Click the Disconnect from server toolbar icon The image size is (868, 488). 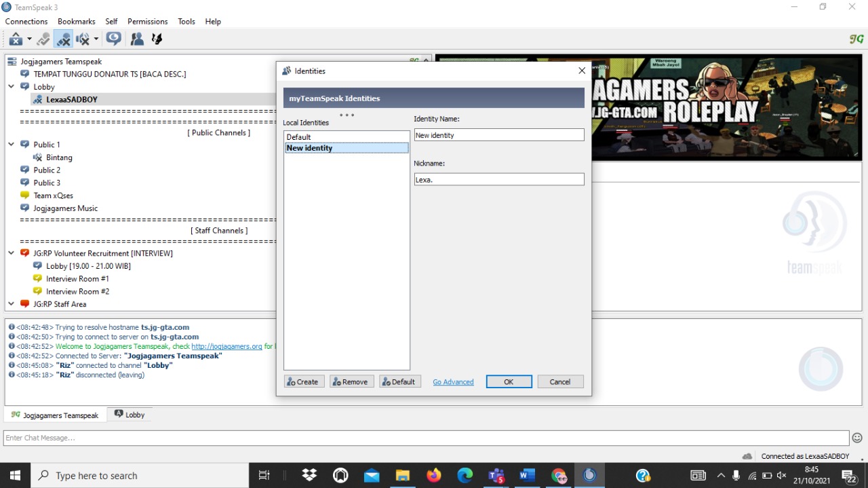(x=16, y=39)
